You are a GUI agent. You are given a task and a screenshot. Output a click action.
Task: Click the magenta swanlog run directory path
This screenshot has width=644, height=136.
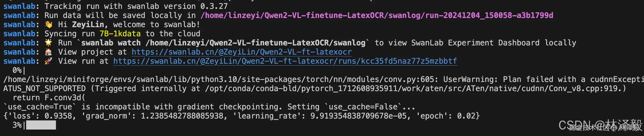[377, 15]
